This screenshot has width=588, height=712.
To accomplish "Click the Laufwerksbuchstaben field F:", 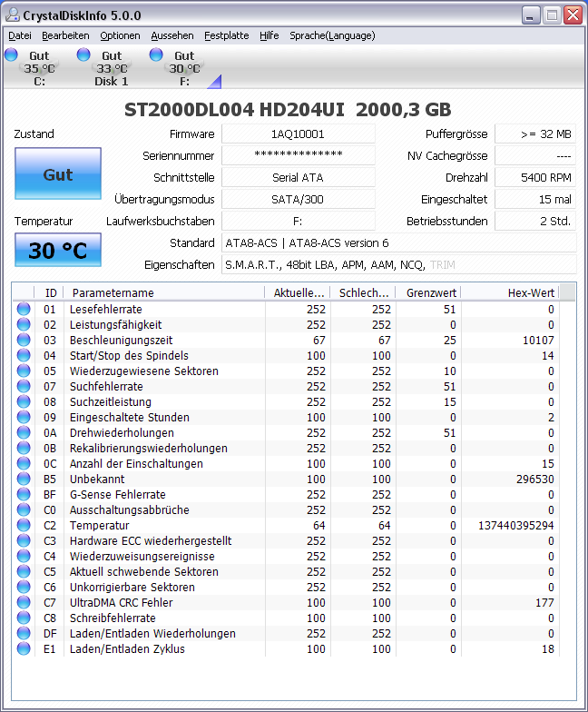I will point(298,222).
